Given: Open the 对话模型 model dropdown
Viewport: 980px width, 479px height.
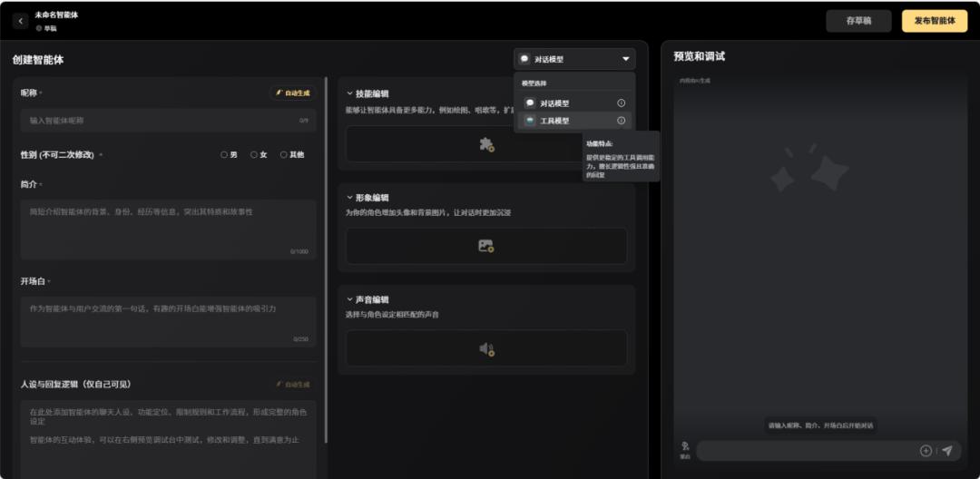Looking at the screenshot, I should pyautogui.click(x=574, y=59).
